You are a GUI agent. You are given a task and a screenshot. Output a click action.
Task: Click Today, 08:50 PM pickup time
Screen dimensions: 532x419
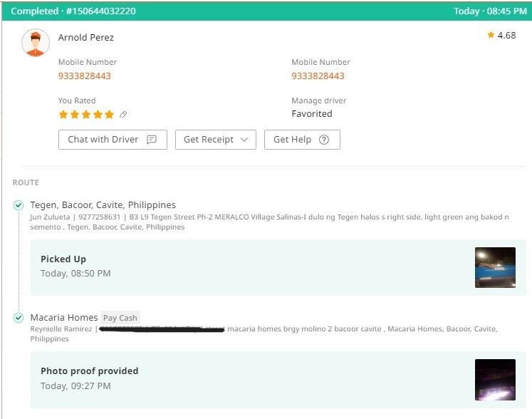pyautogui.click(x=75, y=274)
